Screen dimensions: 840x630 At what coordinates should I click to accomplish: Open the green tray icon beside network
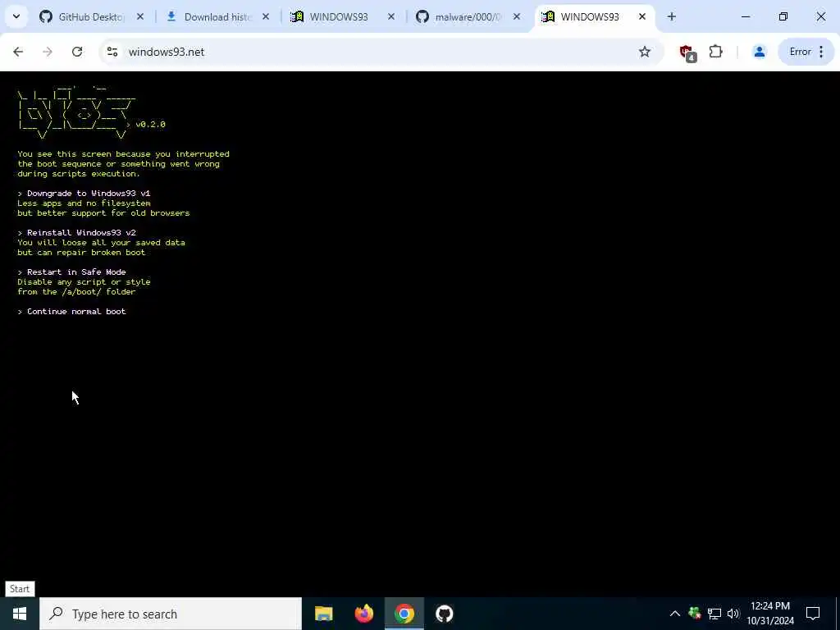695,614
